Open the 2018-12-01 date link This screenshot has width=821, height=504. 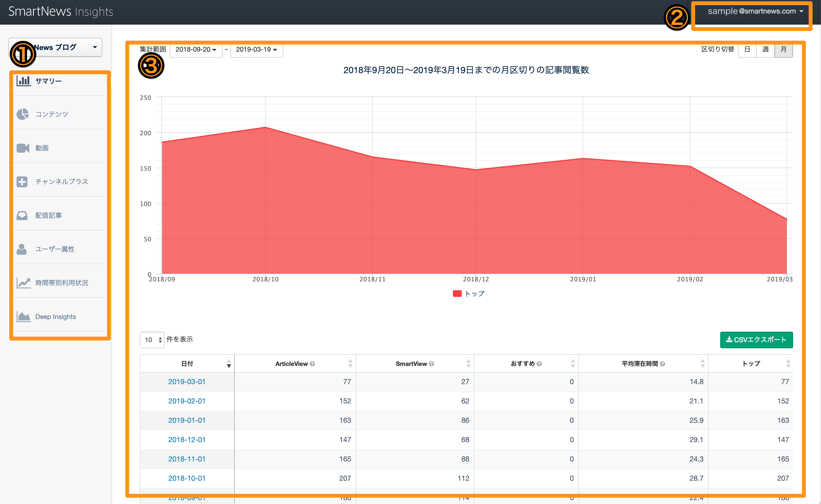pos(187,440)
